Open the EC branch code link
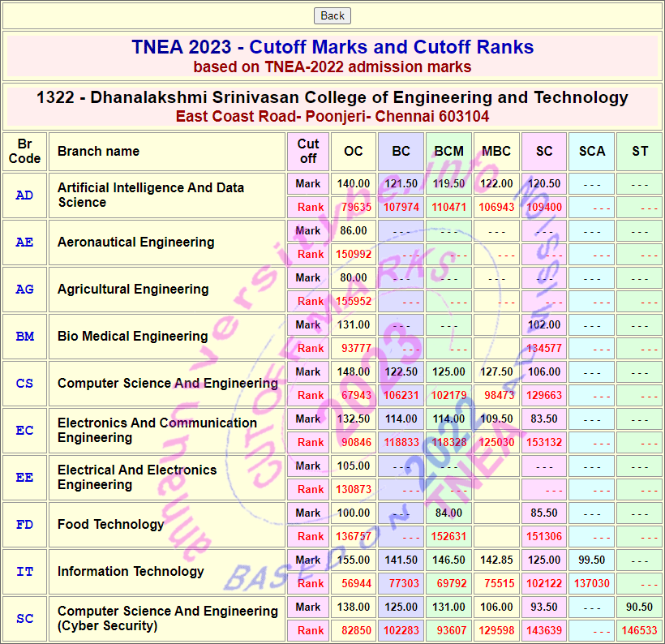This screenshot has width=665, height=644. tap(24, 431)
